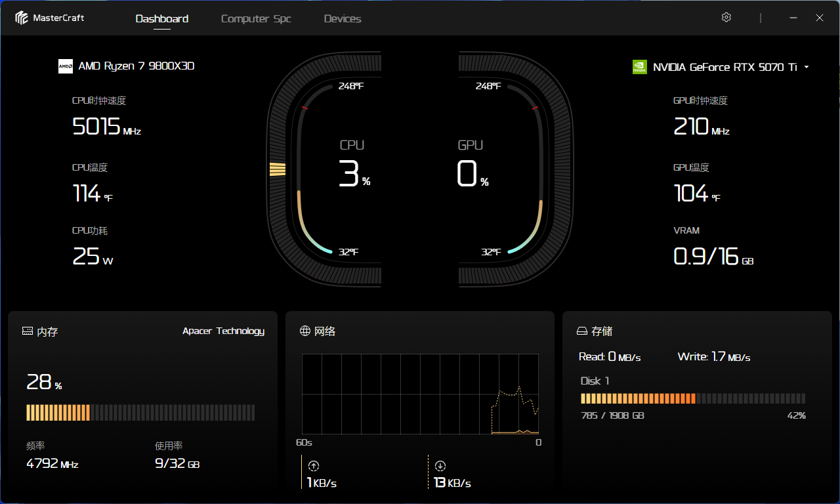Click the 9/32 GB memory usage value
The height and width of the screenshot is (504, 840).
tap(177, 464)
